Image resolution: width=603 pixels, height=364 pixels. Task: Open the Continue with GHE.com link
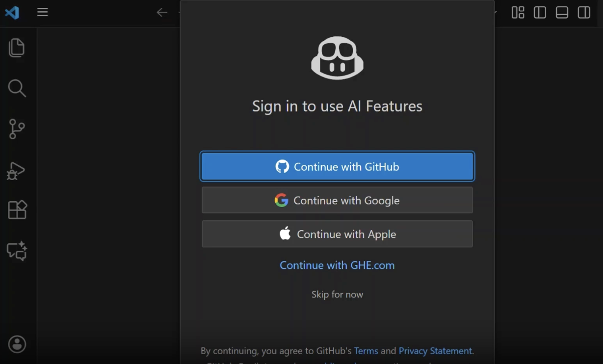pyautogui.click(x=337, y=265)
